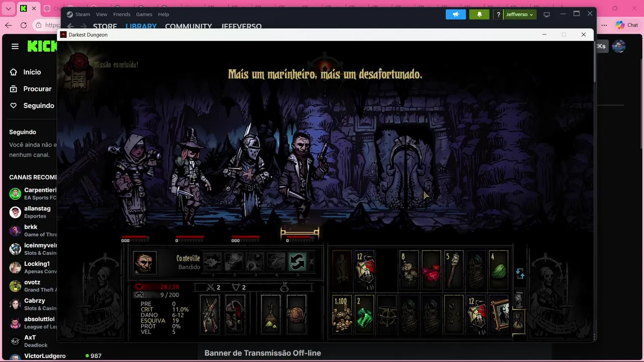Select the top-row crest stack of 12
The image size is (644, 362).
pyautogui.click(x=364, y=269)
